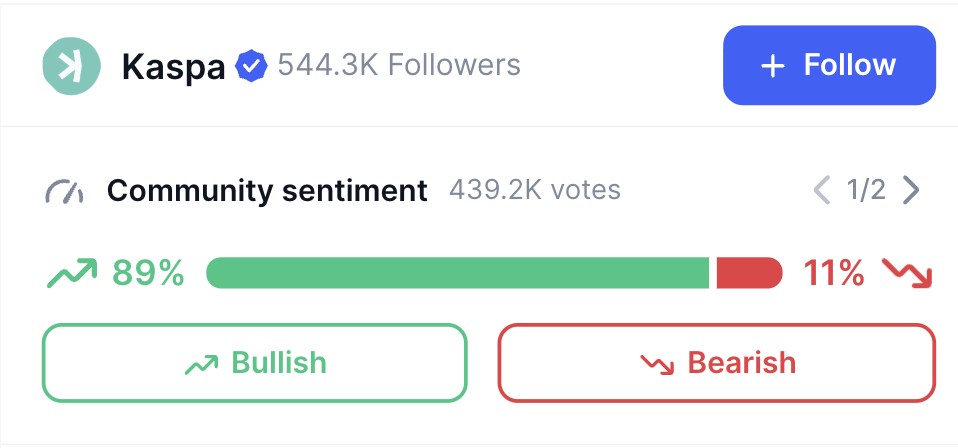Screen dimensions: 958x448
Task: Click the 1/2 page indicator
Action: (865, 189)
